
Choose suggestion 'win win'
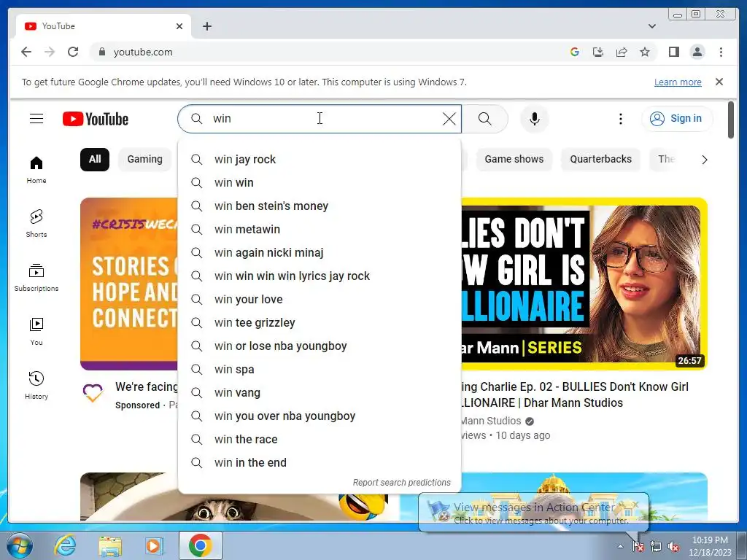(x=320, y=183)
